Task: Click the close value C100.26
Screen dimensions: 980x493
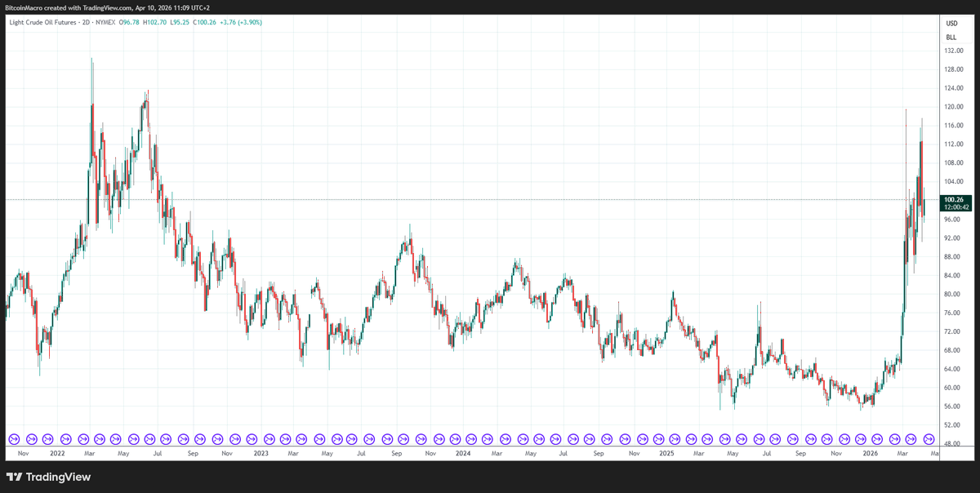Action: pyautogui.click(x=204, y=21)
